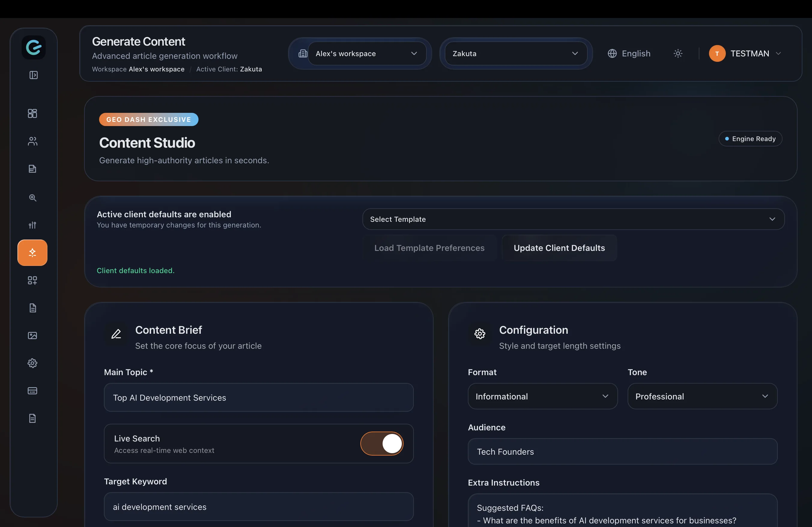This screenshot has height=527, width=812.
Task: Click the Geo Dash logo icon
Action: tap(33, 47)
